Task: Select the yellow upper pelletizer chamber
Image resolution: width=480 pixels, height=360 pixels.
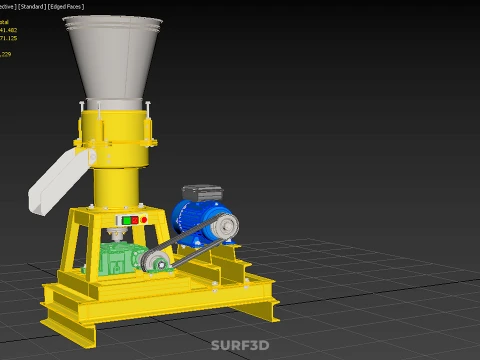Action: coord(115,138)
